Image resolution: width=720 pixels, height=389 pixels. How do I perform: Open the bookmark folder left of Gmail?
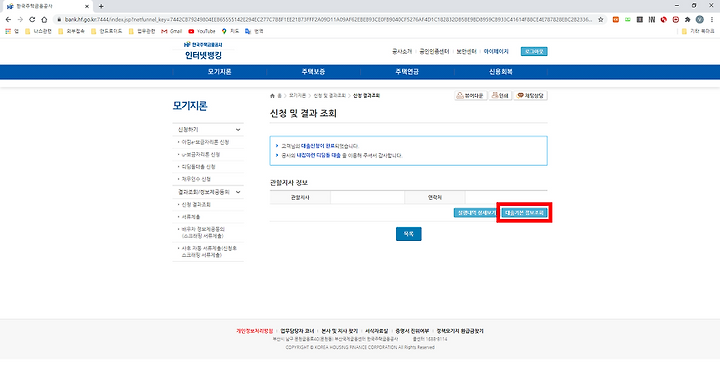[x=142, y=31]
